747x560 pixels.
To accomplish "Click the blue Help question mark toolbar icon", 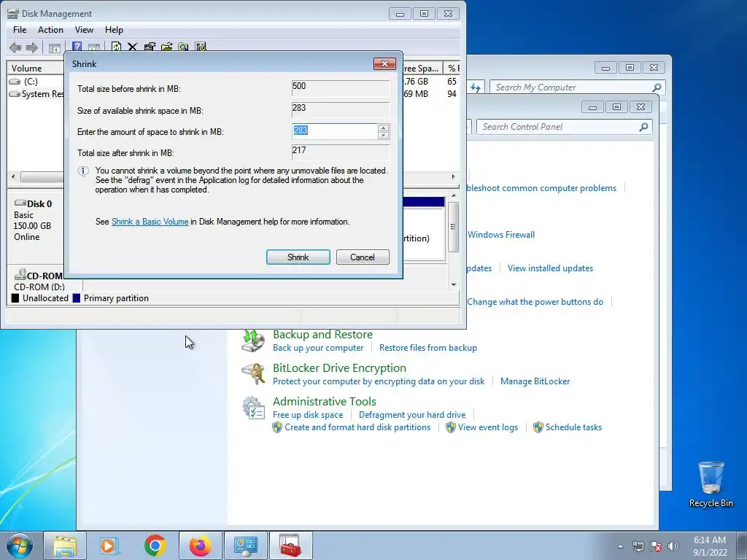I will (x=77, y=47).
